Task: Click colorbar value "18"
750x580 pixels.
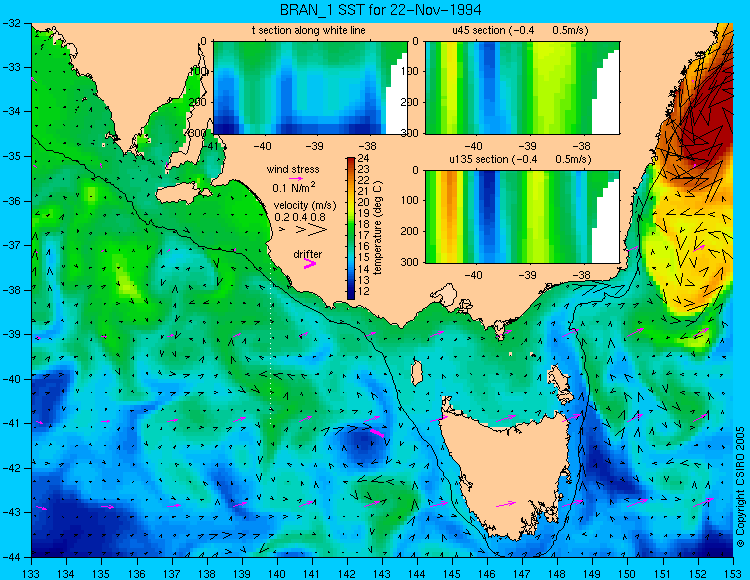Action: coord(364,224)
